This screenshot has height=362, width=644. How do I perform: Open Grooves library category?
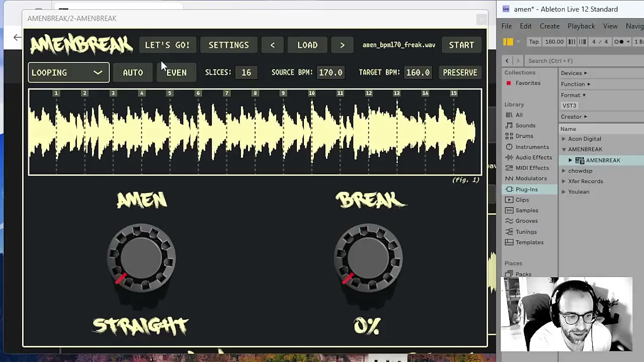tap(526, 221)
